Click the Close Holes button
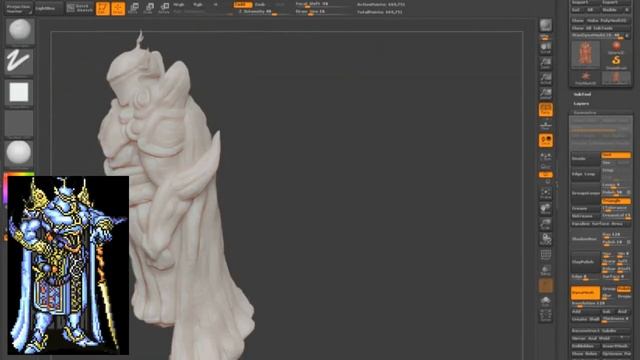640x360 pixels. [x=585, y=354]
